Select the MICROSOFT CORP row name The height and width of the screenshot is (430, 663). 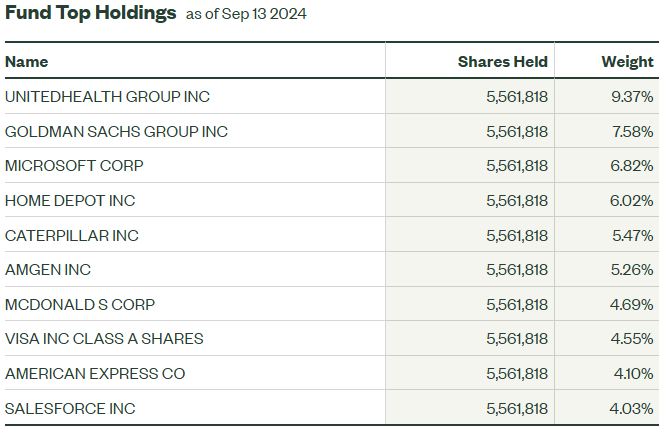click(x=73, y=166)
